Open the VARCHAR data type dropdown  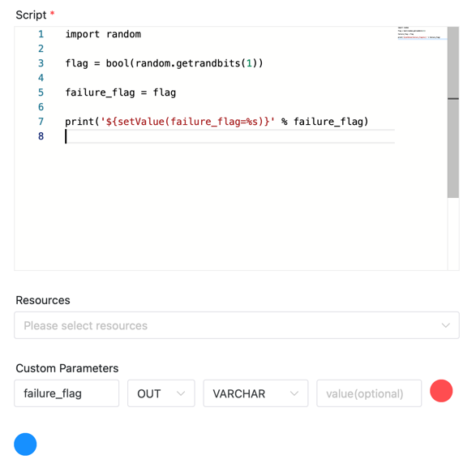pos(255,393)
